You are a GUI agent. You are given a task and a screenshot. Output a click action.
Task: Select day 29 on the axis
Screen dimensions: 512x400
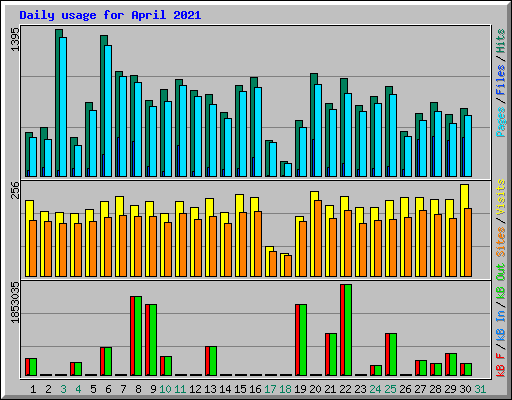pos(450,389)
